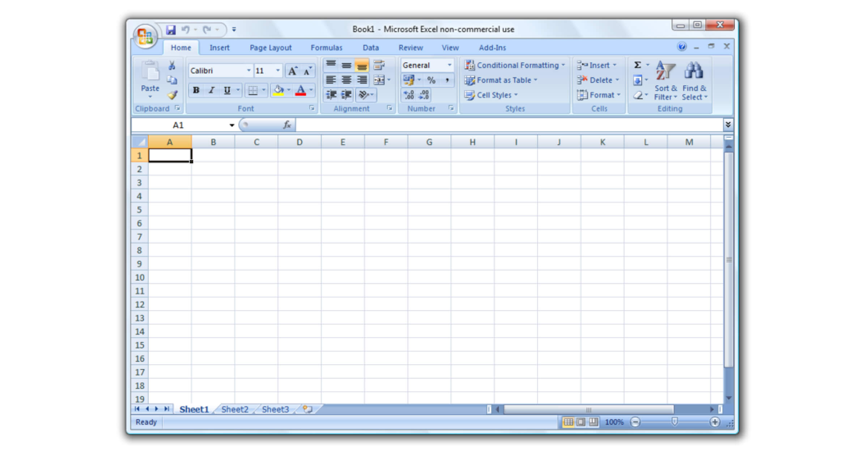Click the Wrap Text alignment icon
Image resolution: width=868 pixels, height=456 pixels.
[x=379, y=66]
